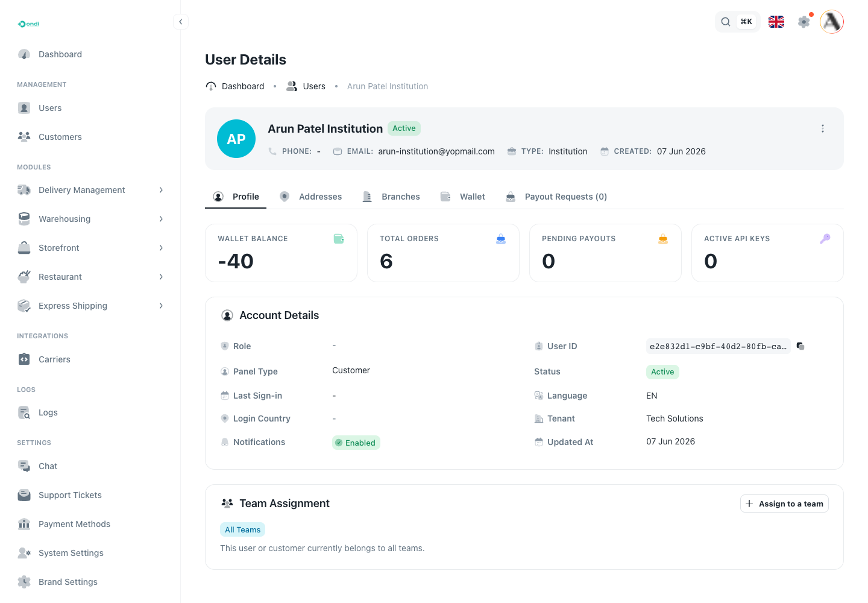Open Carriers integration page

(x=90, y=359)
